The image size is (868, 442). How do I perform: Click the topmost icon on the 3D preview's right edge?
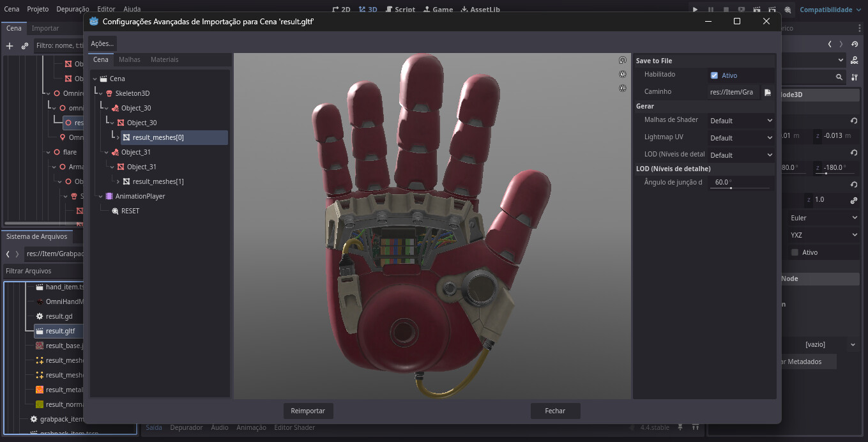(x=623, y=60)
